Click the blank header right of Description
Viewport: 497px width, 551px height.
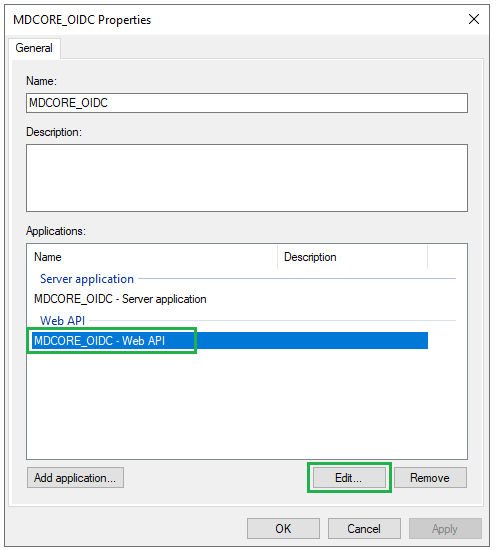[447, 257]
